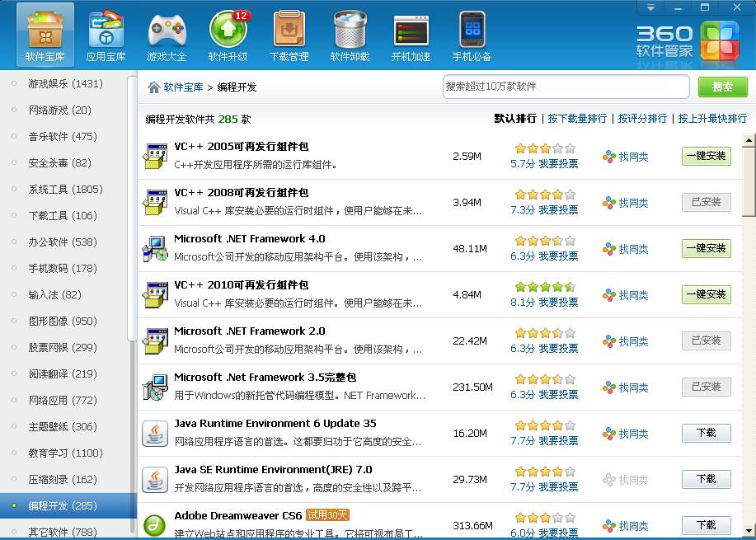Click 一键安装 for VC++ 2005

coord(707,156)
